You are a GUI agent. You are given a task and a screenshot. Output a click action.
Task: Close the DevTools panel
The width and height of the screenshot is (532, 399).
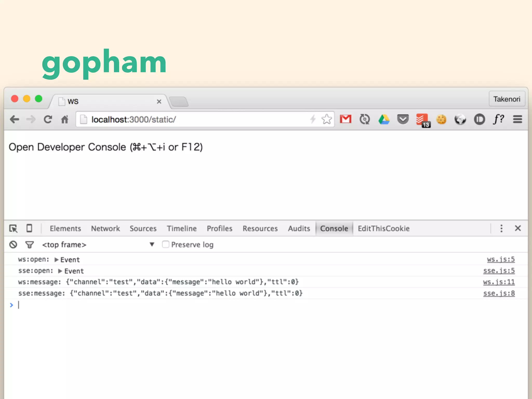click(x=518, y=228)
